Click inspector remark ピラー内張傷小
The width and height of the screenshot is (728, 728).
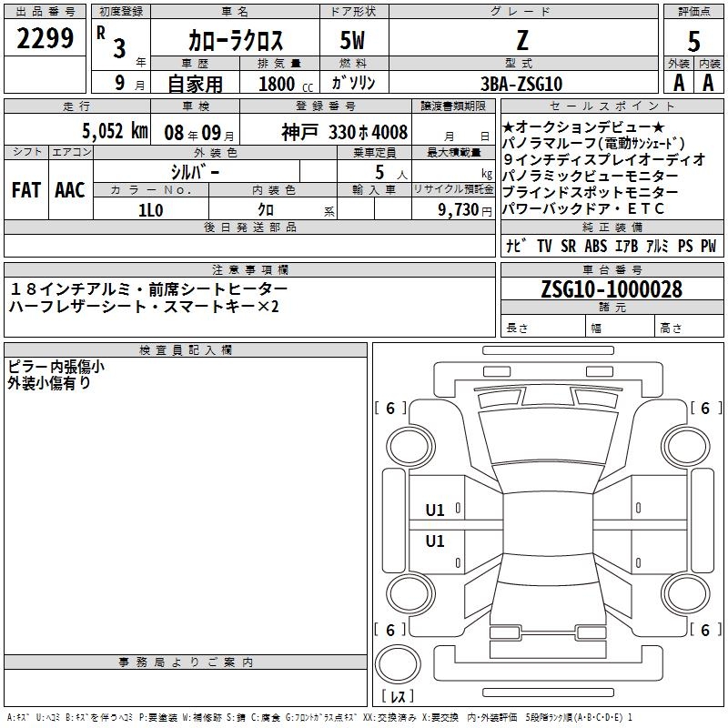click(56, 367)
